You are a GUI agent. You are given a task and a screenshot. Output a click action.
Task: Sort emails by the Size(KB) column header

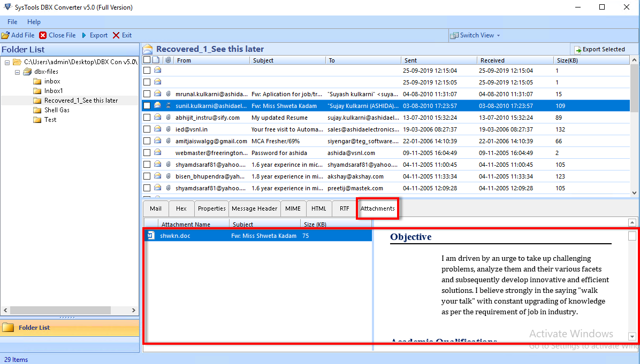(x=591, y=60)
